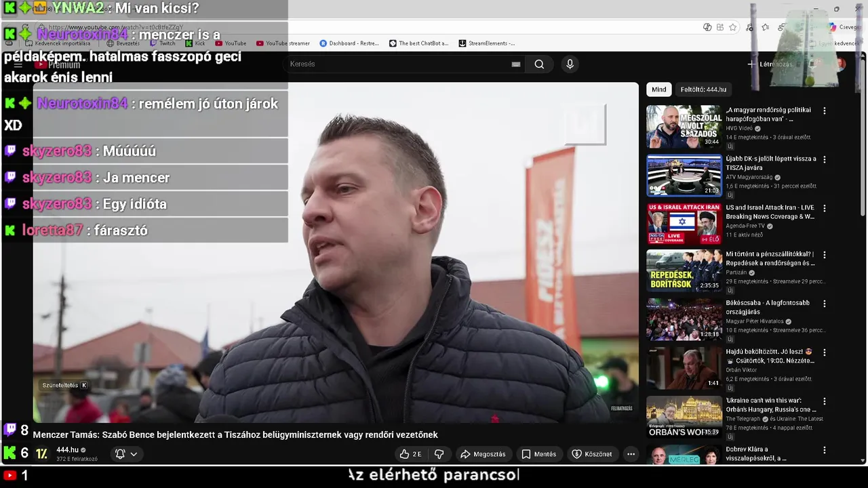Screen dimensions: 868x488
Task: Open the Dashboard - Restre... bookmark
Action: (349, 43)
